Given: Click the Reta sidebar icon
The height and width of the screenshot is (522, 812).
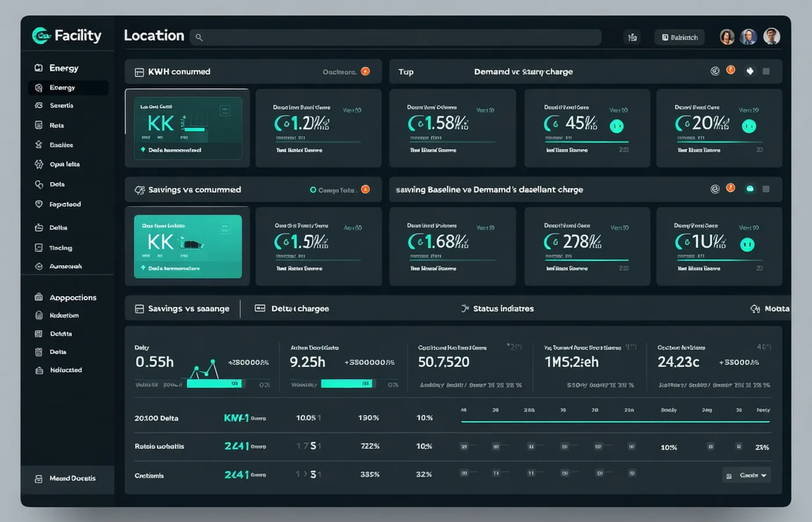Looking at the screenshot, I should [39, 125].
